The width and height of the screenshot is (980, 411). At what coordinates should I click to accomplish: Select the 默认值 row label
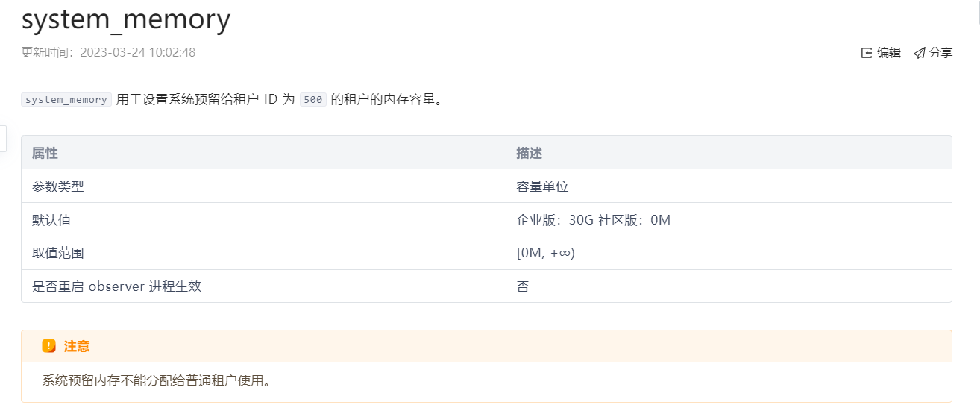[x=51, y=220]
